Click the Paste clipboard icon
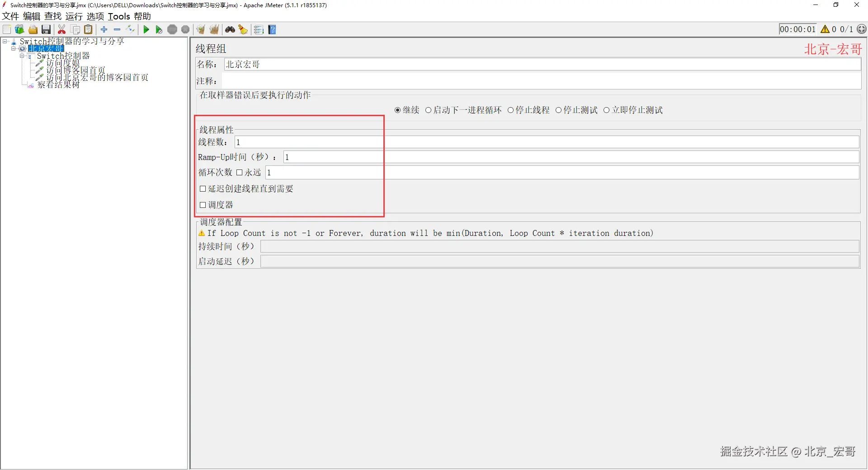 [x=89, y=29]
